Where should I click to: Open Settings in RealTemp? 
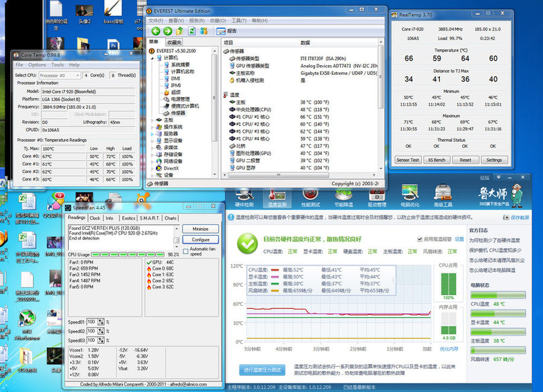click(494, 160)
